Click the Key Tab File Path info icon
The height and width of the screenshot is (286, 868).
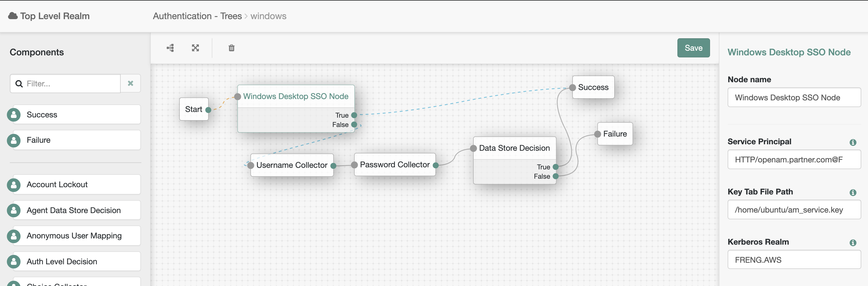tap(852, 192)
